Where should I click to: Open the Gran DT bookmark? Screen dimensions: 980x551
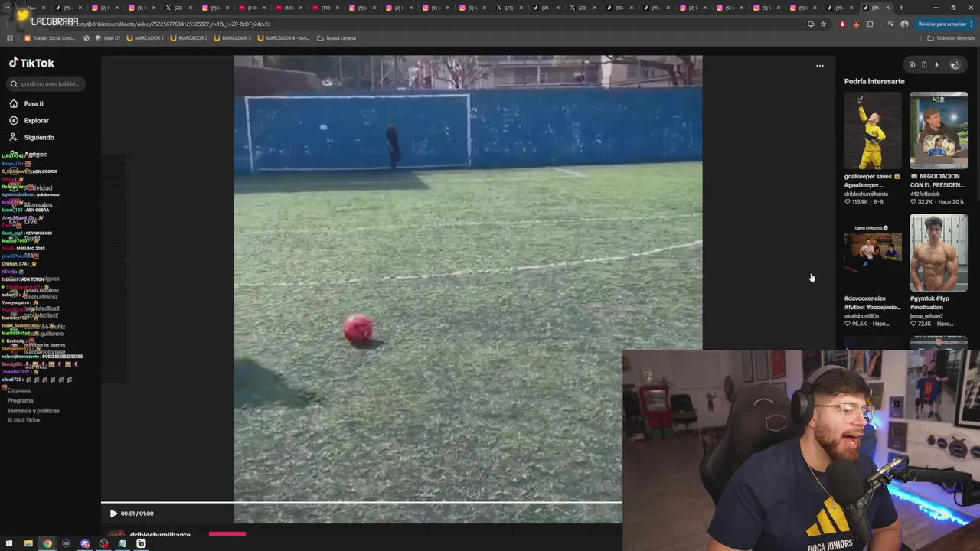tap(108, 37)
